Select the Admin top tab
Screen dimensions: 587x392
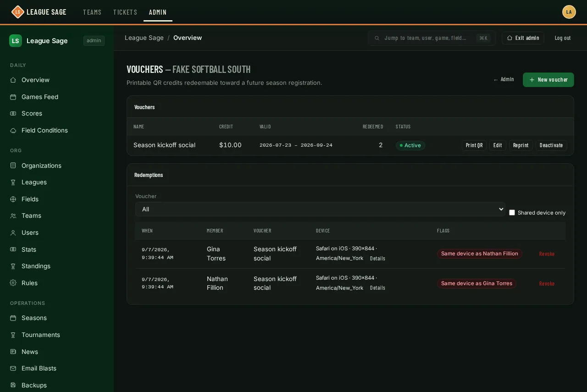pos(158,12)
